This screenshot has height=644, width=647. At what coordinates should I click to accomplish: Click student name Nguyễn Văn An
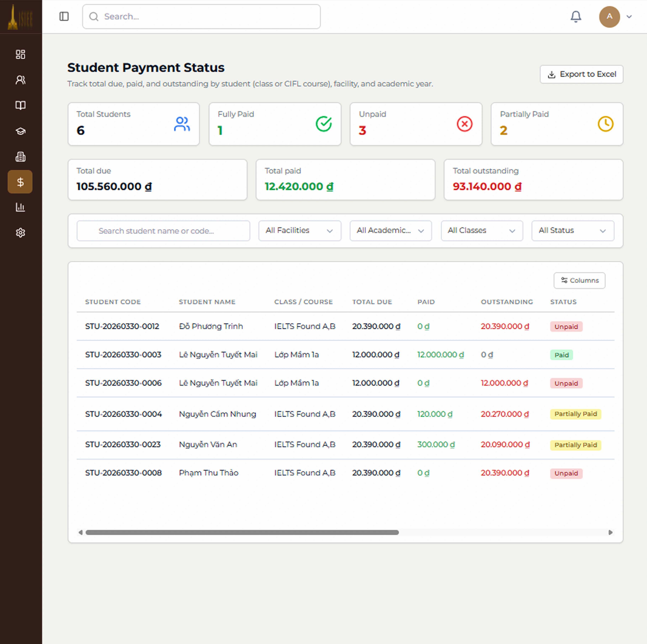(x=208, y=444)
